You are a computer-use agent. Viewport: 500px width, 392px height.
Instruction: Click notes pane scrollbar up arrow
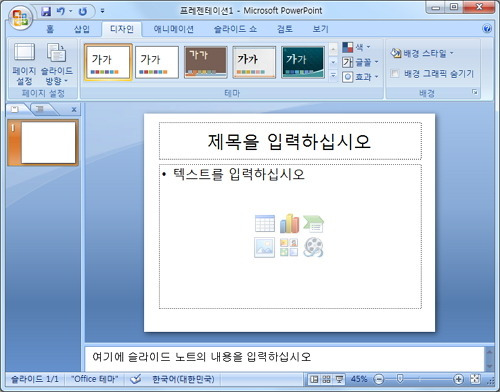click(x=489, y=352)
